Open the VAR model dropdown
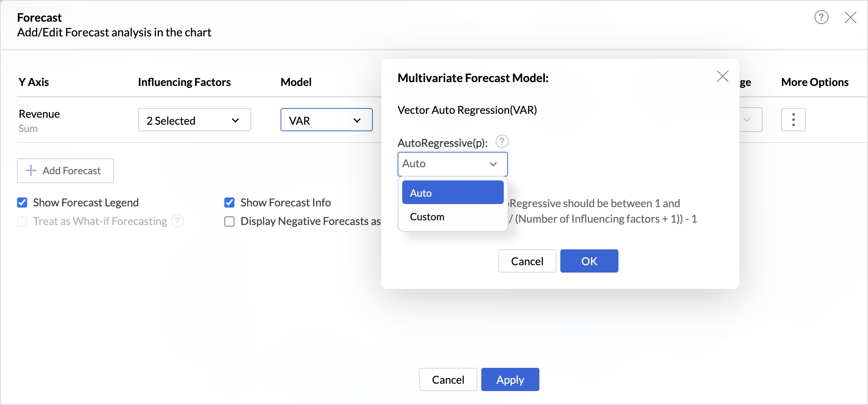Viewport: 868px width, 405px height. coord(326,120)
